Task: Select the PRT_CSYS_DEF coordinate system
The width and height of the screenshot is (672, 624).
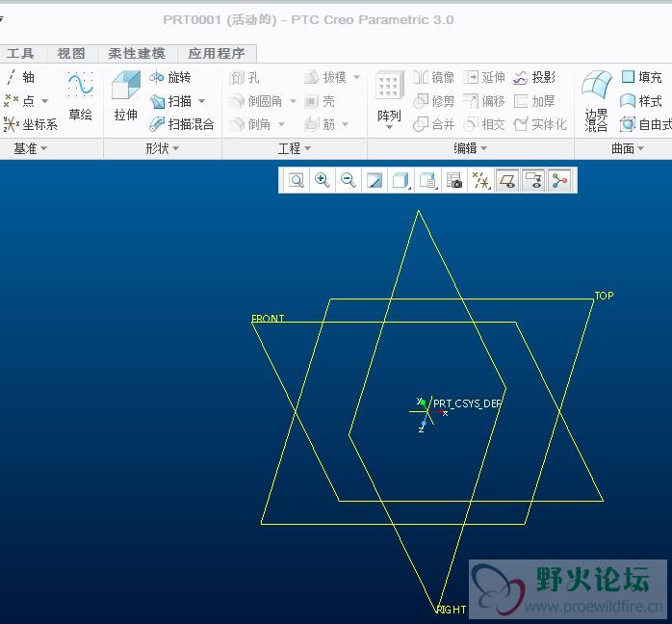Action: tap(467, 403)
